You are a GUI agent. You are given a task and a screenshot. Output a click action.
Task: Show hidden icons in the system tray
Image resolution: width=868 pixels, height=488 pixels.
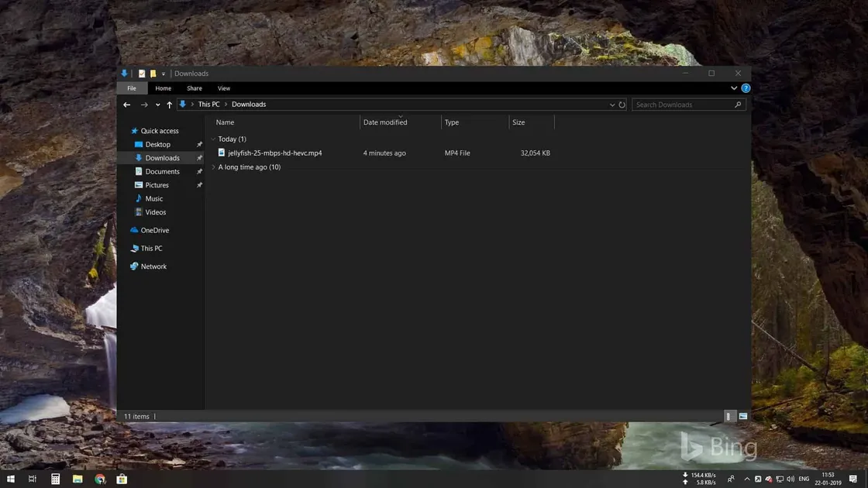[747, 479]
